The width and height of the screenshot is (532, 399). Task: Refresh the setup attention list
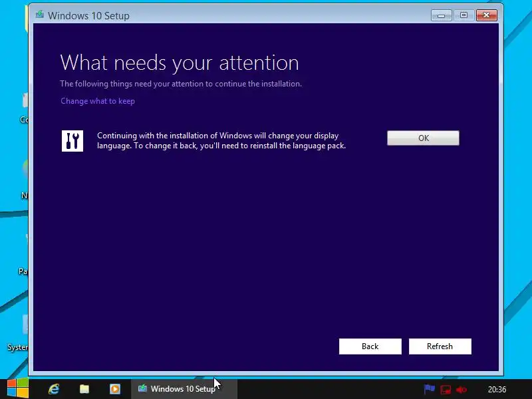coord(440,346)
